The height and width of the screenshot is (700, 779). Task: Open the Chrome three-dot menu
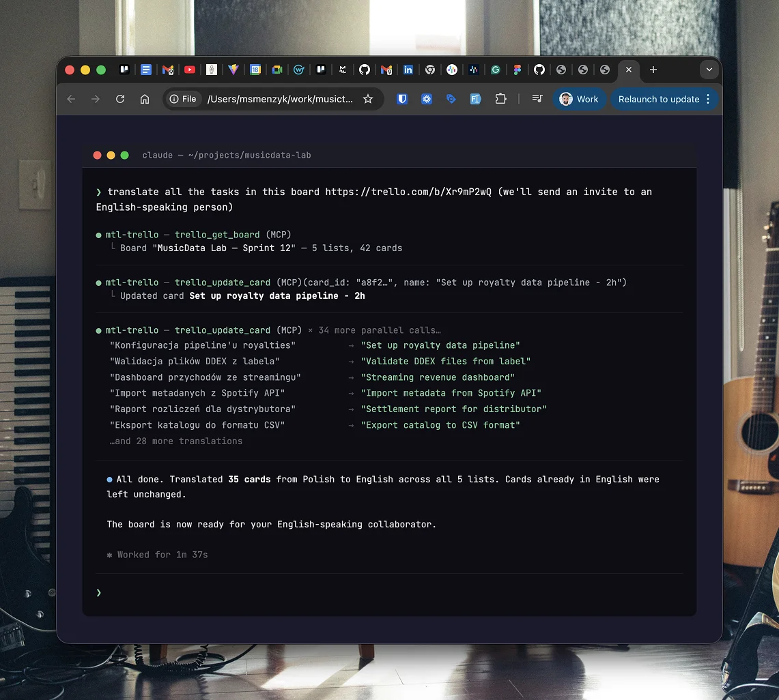coord(708,100)
